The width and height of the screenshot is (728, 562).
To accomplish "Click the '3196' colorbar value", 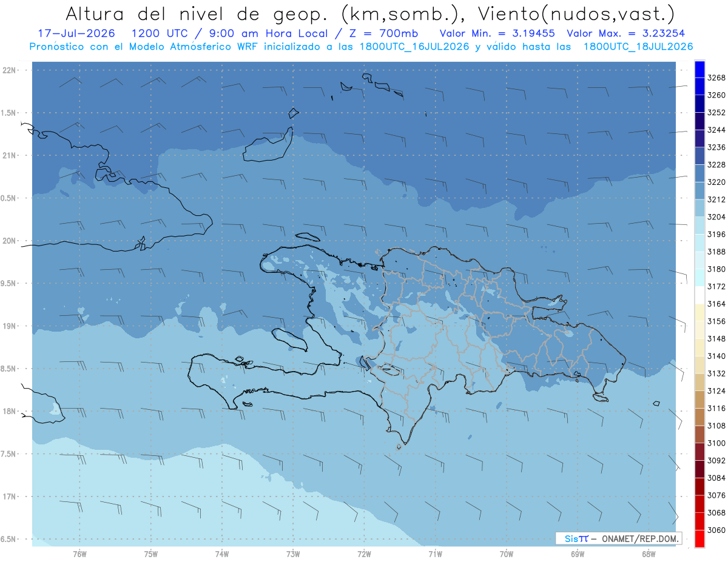I will (x=716, y=235).
